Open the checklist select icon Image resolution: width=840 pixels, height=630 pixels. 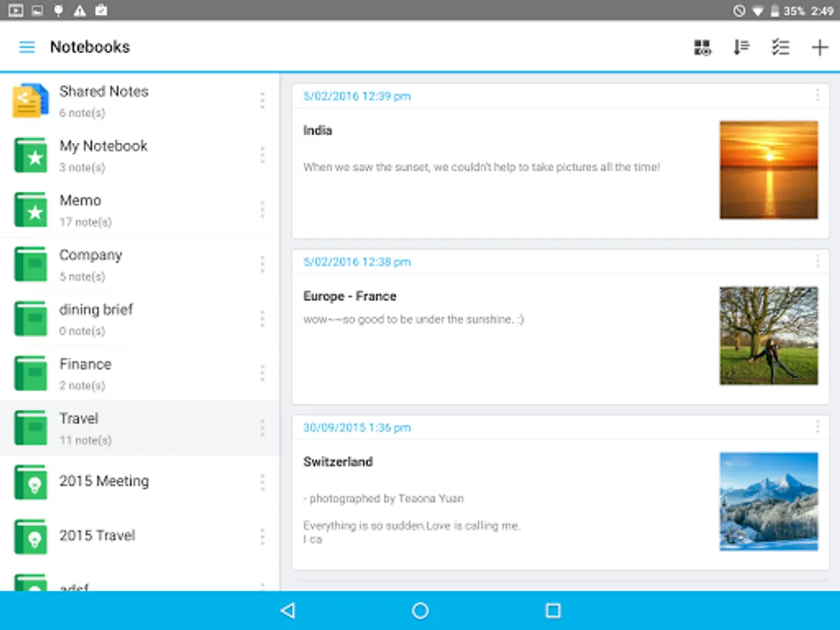pos(780,48)
